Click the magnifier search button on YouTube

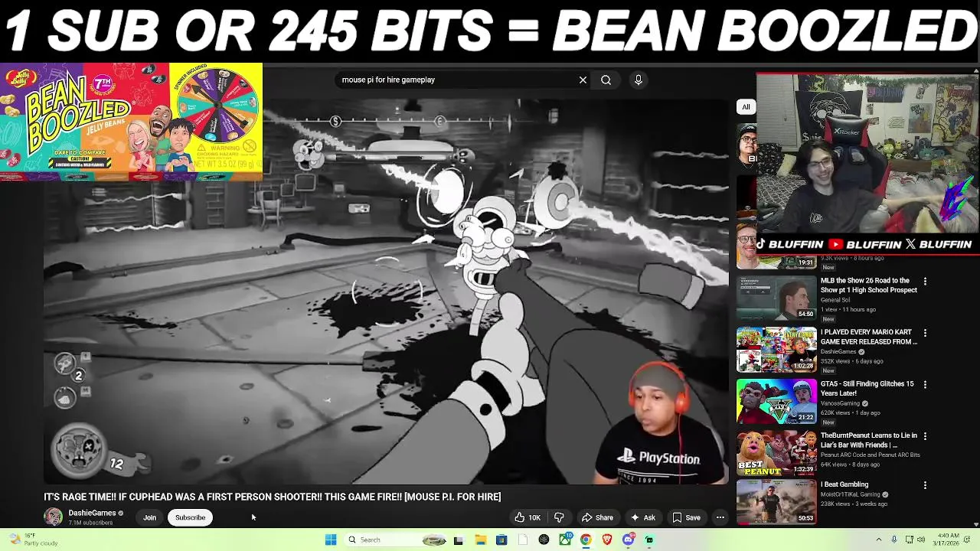pos(606,80)
